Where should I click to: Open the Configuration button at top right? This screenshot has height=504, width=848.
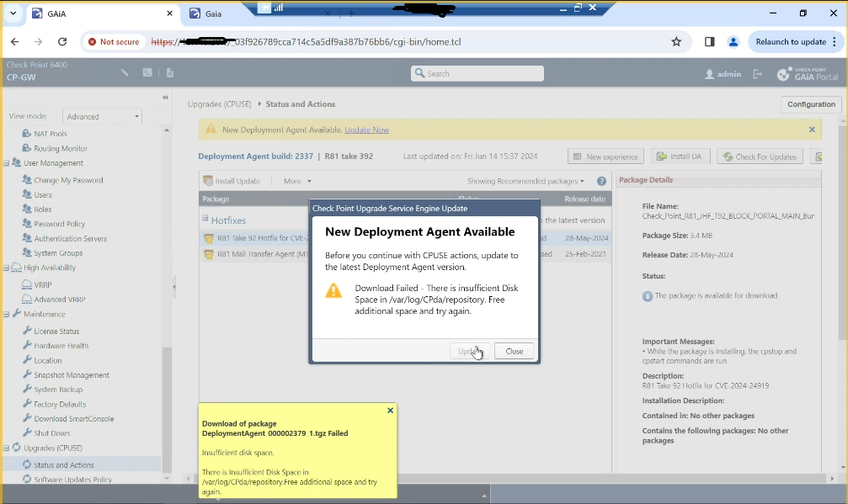click(x=809, y=103)
